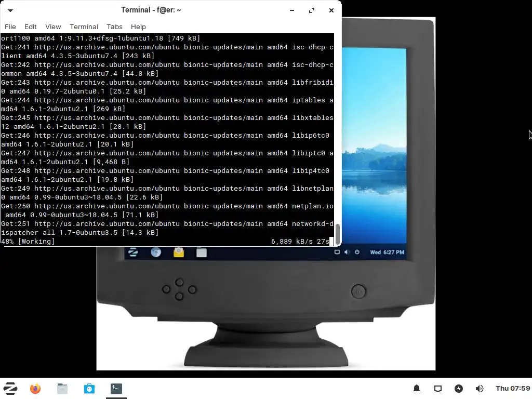This screenshot has width=532, height=399.
Task: Open the Thu 07:59 clock
Action: (513, 388)
